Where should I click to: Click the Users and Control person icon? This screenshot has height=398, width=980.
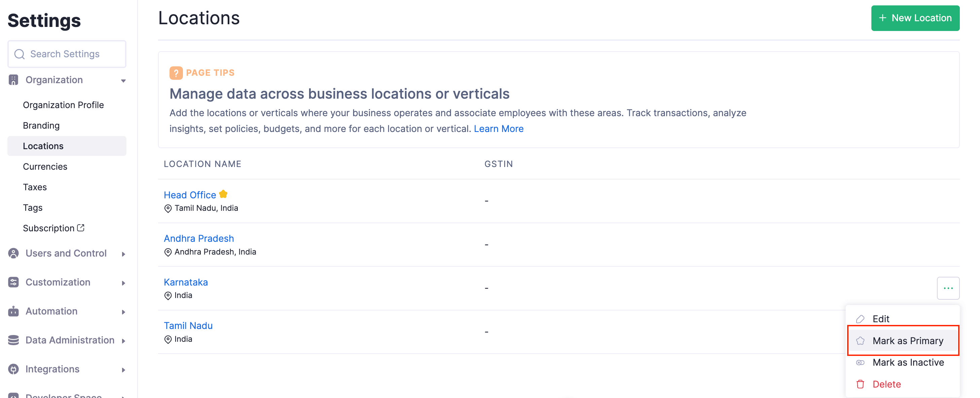[x=13, y=253]
